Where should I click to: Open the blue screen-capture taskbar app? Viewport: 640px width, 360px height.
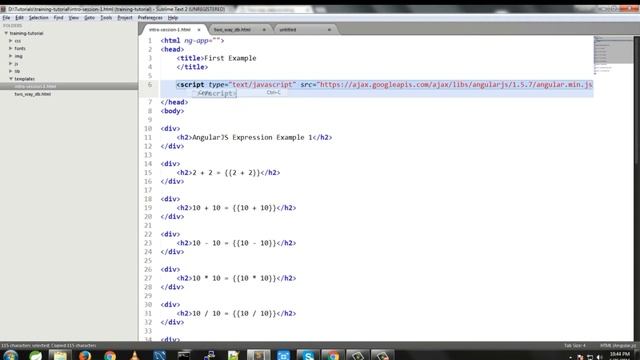[x=283, y=355]
